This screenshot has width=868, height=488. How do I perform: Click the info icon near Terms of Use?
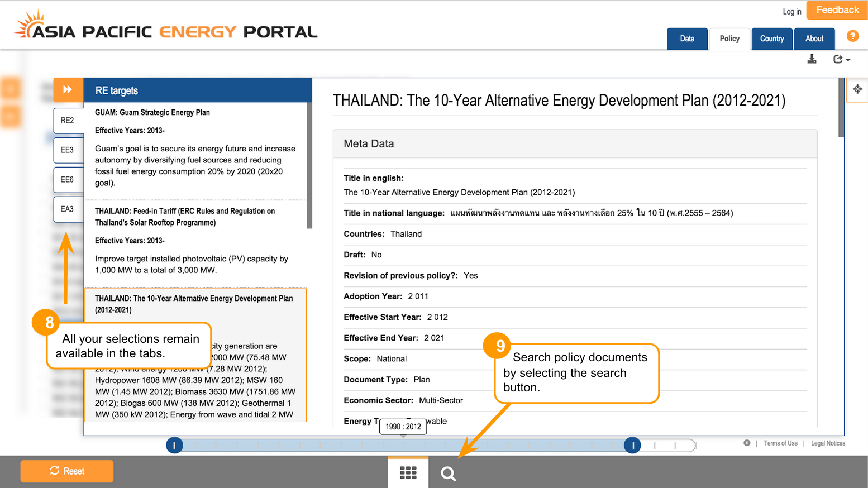point(747,443)
